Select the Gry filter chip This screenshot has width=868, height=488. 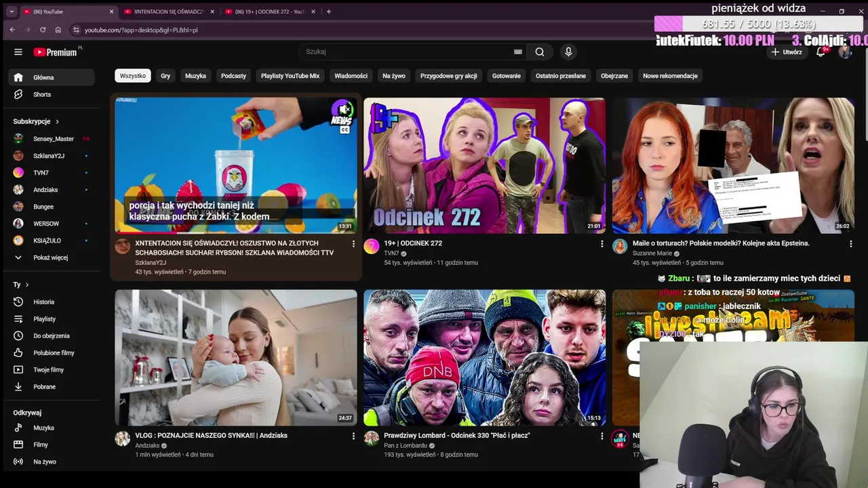point(165,76)
